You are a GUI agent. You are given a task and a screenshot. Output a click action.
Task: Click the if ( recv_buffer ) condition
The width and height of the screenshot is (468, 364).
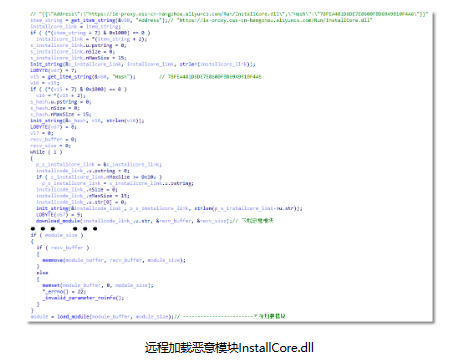point(63,248)
